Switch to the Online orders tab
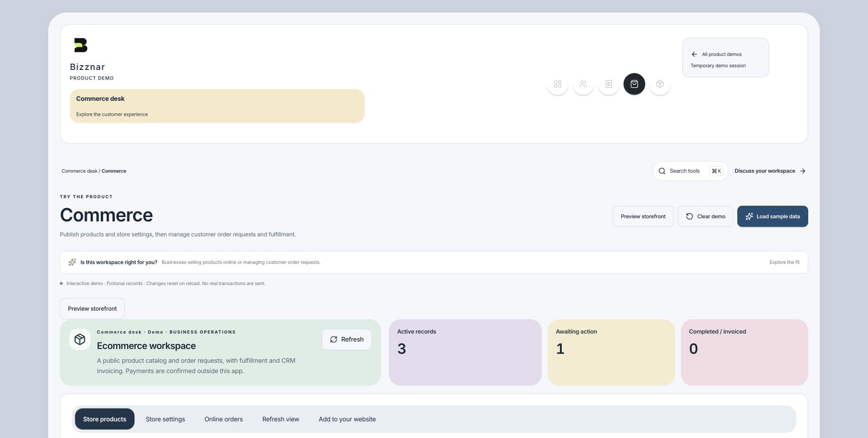The image size is (868, 438). 224,419
